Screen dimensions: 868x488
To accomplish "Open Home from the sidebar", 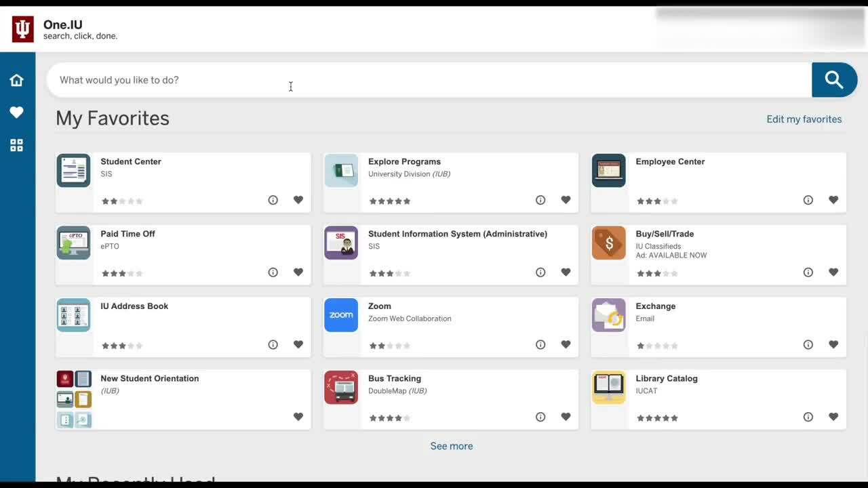I will point(17,80).
